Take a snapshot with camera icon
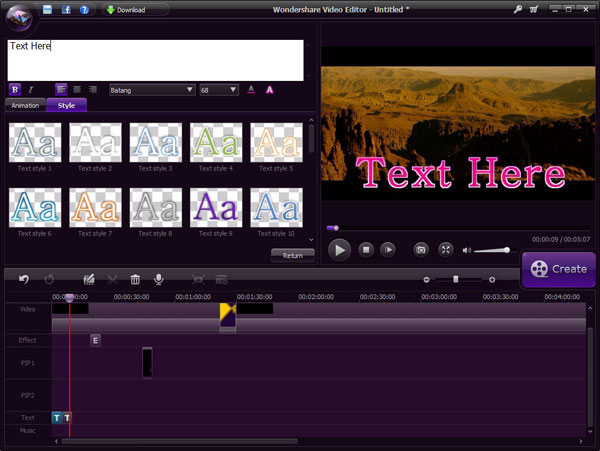This screenshot has width=600, height=451. point(421,249)
